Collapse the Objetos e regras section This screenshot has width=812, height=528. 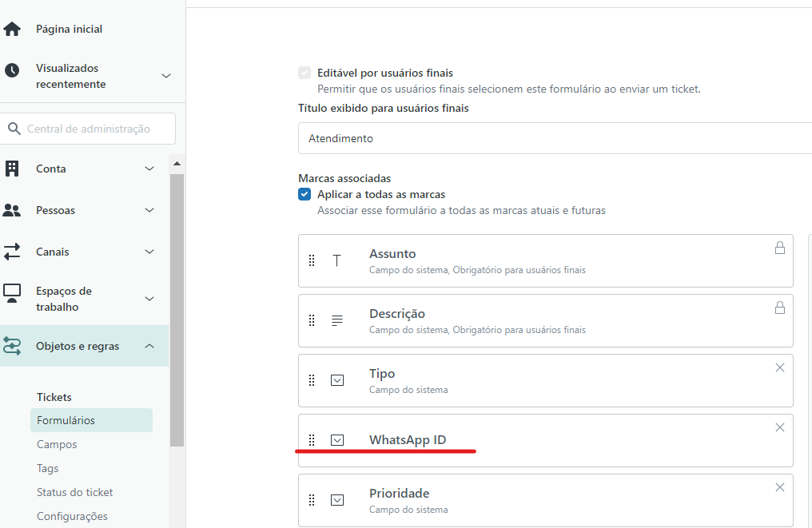click(x=149, y=346)
